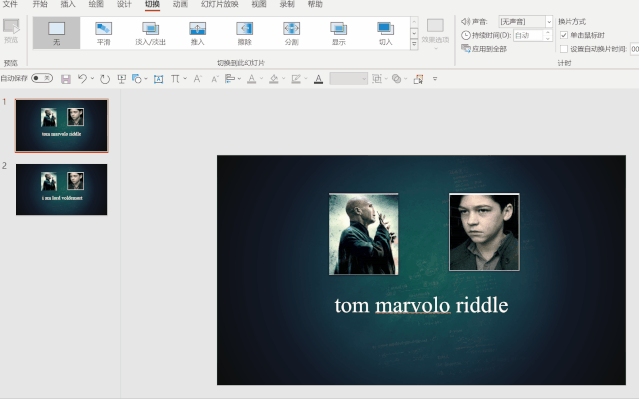Apply the 推入 (Push) transition
Screen dimensions: 639x399
pyautogui.click(x=197, y=33)
